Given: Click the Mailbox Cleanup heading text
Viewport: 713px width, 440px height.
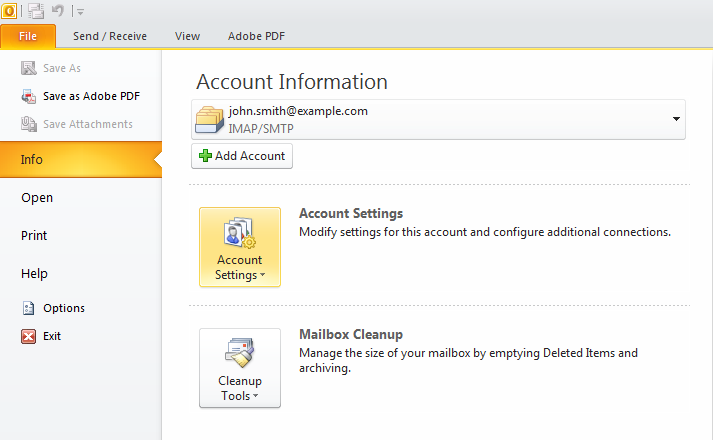Looking at the screenshot, I should 351,335.
